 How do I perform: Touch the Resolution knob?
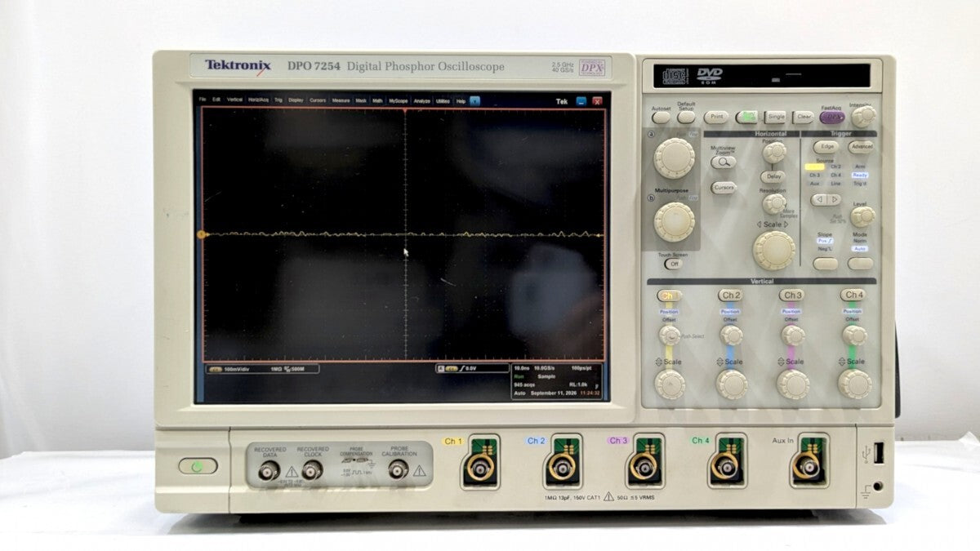pos(774,203)
